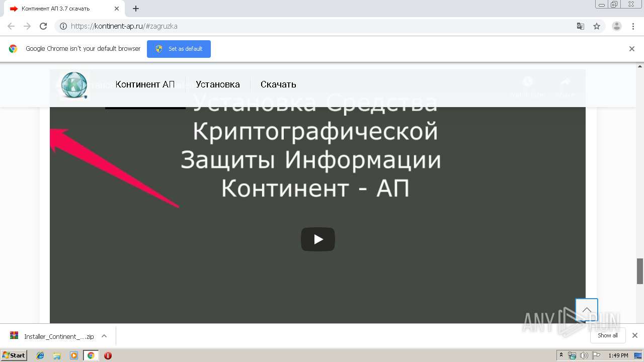Show hidden system tray icons
This screenshot has height=362, width=644.
click(x=561, y=355)
